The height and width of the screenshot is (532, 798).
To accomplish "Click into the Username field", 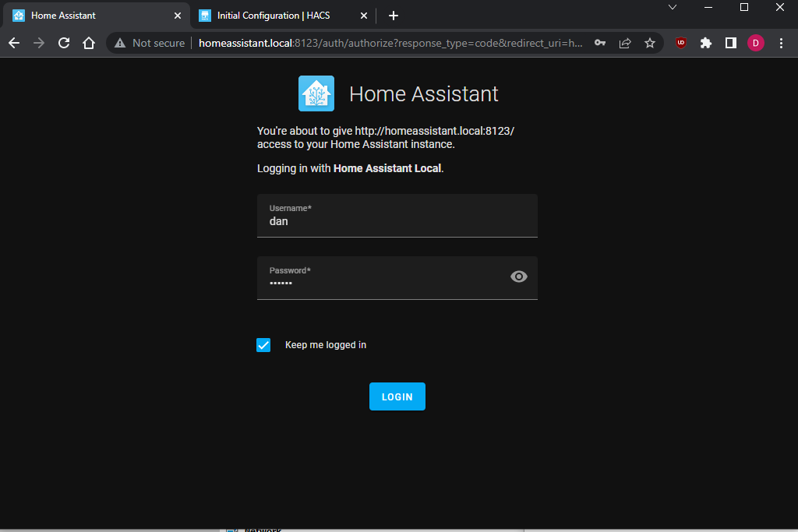I will coord(397,216).
